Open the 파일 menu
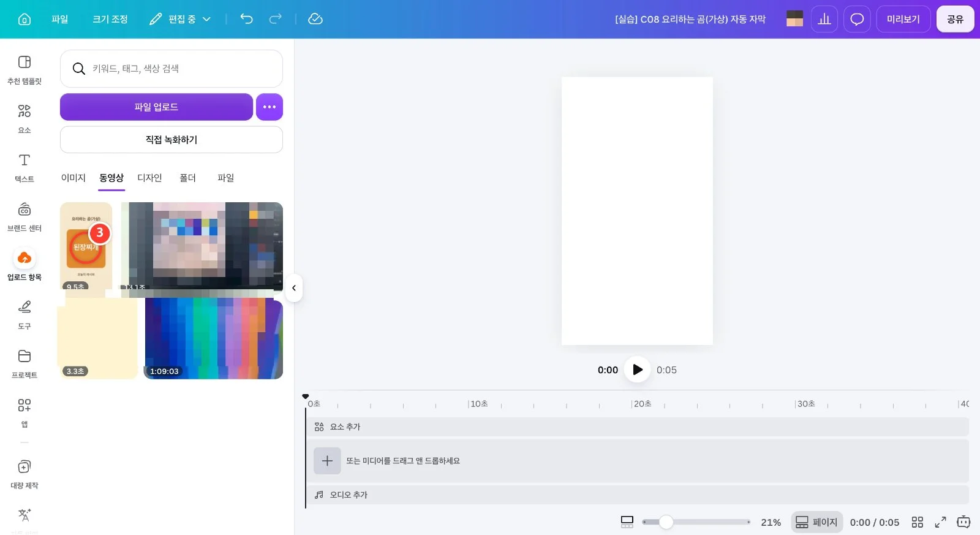 pyautogui.click(x=60, y=19)
